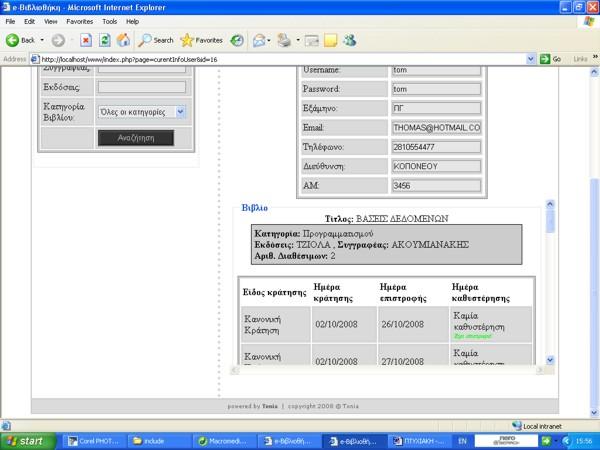Click the Εξάμηνο field with ΠΓ
Viewport: 600px width, 450px height.
436,108
